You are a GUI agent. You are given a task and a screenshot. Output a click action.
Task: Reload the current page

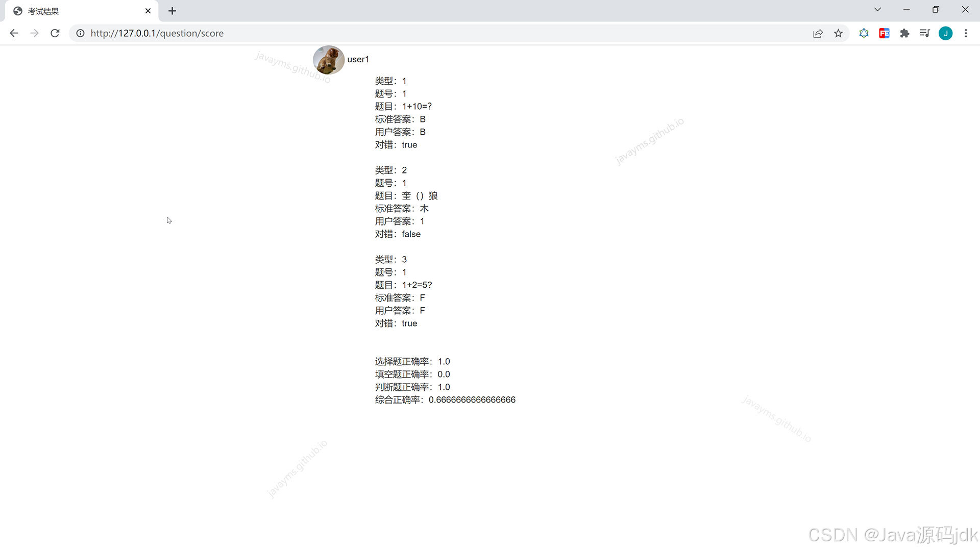point(55,33)
